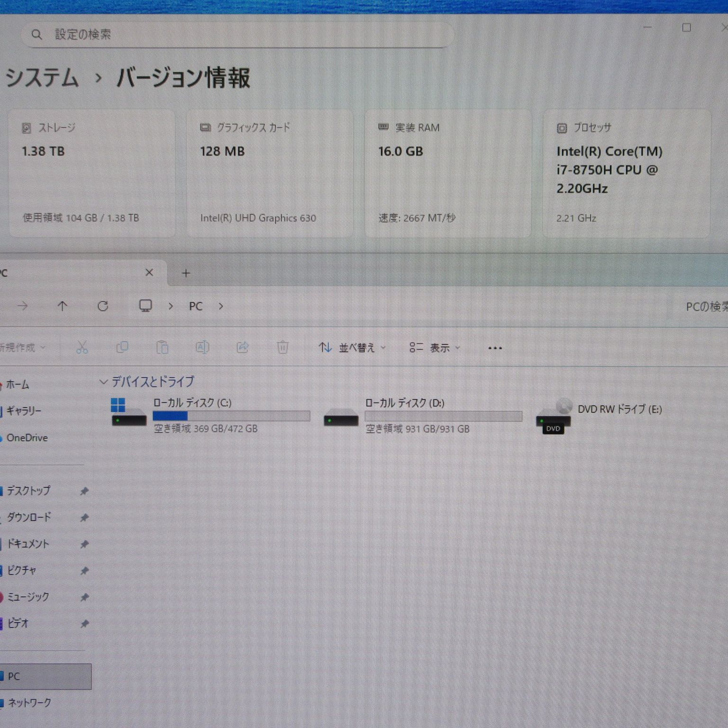
Task: Collapse the デバイスとドライブ section
Action: click(x=103, y=382)
